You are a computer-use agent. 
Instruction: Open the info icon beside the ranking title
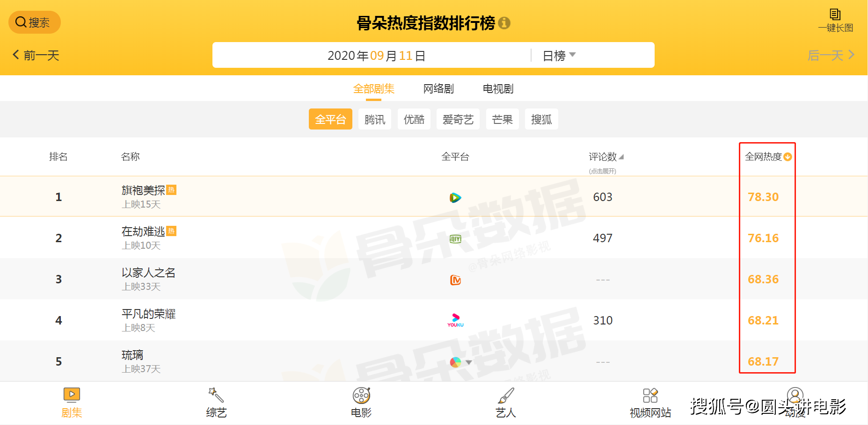point(505,23)
